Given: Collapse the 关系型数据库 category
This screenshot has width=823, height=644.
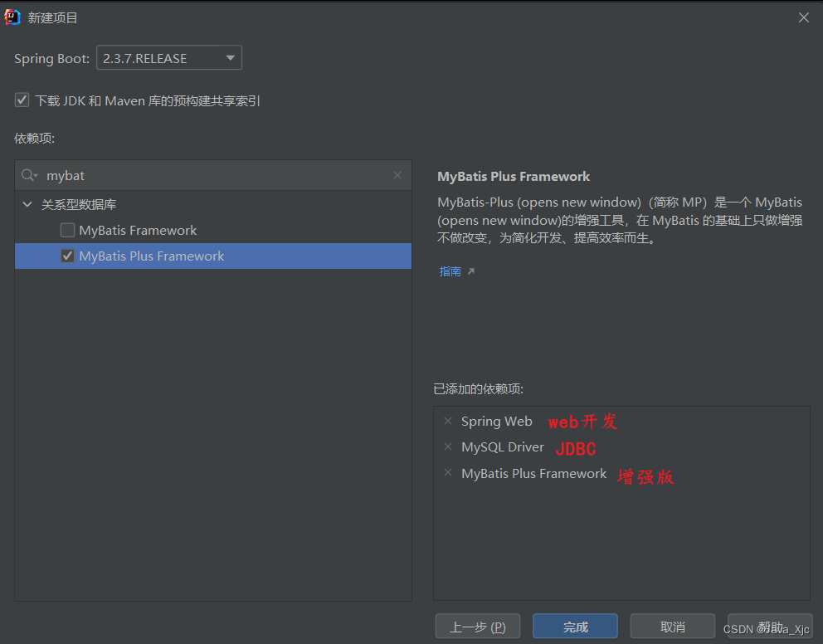Looking at the screenshot, I should click(x=27, y=204).
